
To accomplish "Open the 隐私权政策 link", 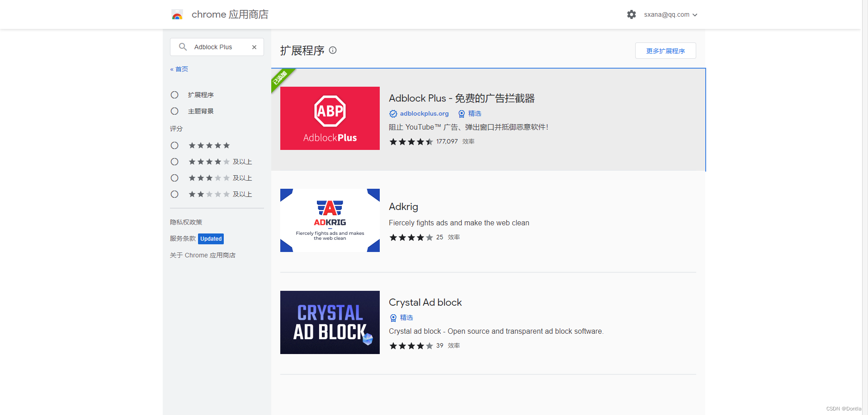I will [186, 222].
